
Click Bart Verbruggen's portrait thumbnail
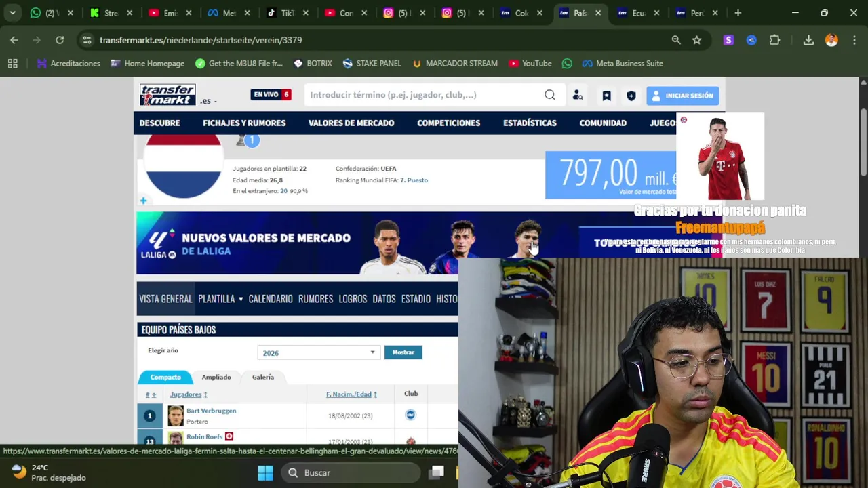(176, 415)
